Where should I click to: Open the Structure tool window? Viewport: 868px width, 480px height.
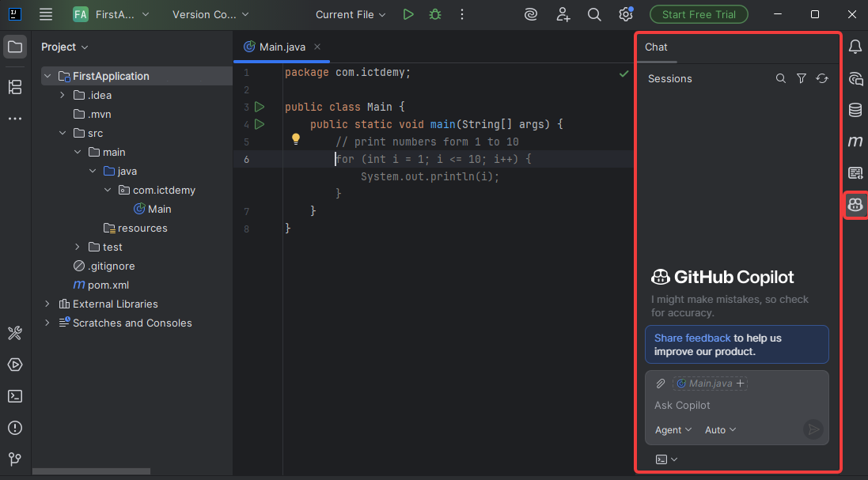15,87
